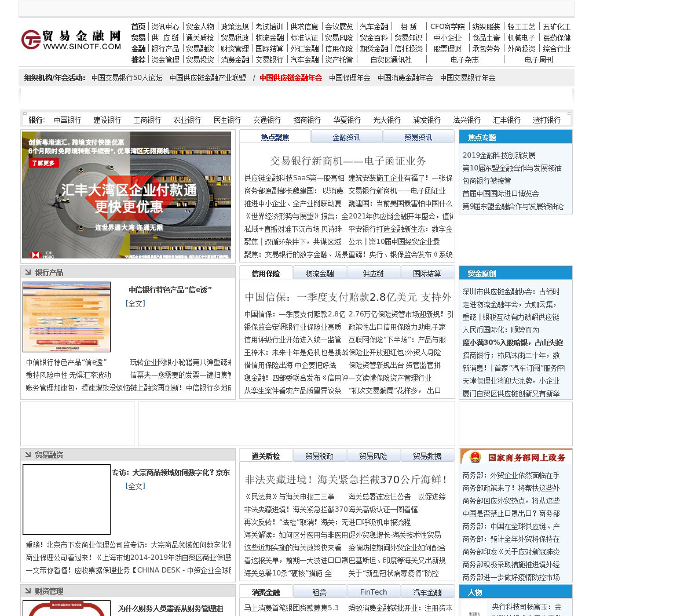Click the arrow icon beside 财资管理 header
695x616 pixels.
[x=27, y=591]
